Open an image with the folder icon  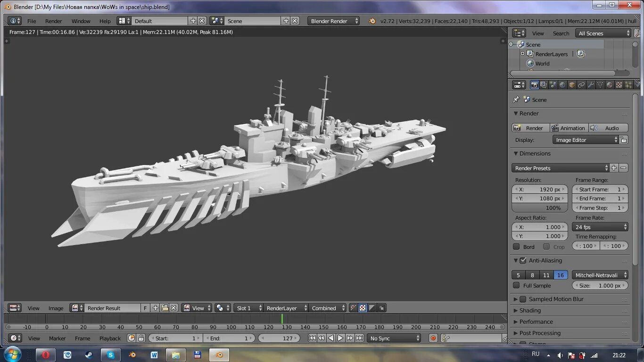[165, 308]
